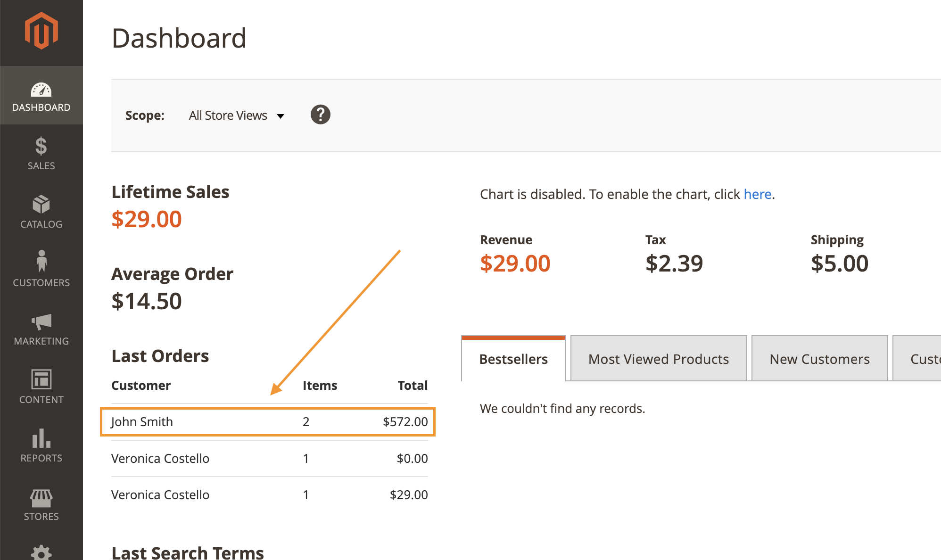Select the Veronica Costello $29.00 order
941x560 pixels.
tap(268, 494)
